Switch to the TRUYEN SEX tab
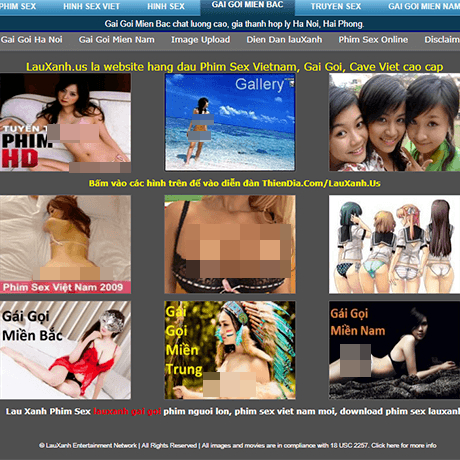Image resolution: width=460 pixels, height=460 pixels. [x=336, y=6]
